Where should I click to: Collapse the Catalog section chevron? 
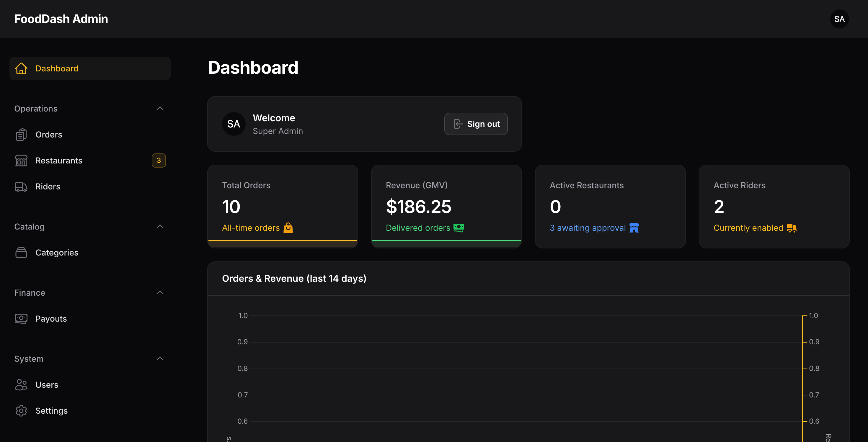click(x=160, y=227)
